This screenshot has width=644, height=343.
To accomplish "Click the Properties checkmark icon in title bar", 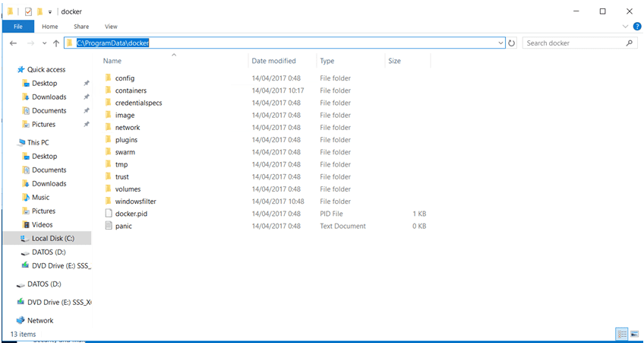I will coord(28,11).
